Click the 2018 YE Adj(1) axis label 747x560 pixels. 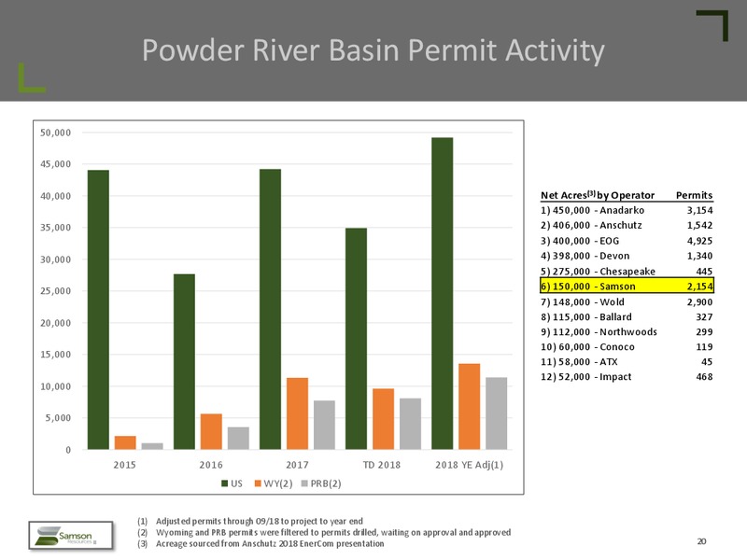[x=469, y=465]
